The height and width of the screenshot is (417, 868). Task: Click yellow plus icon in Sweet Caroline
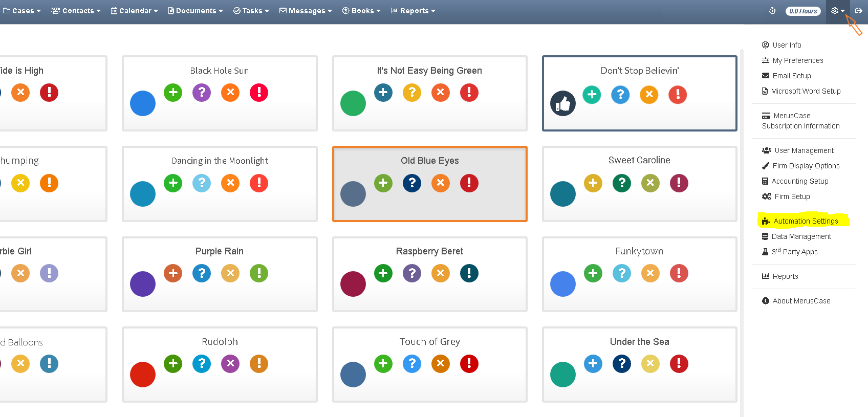593,183
